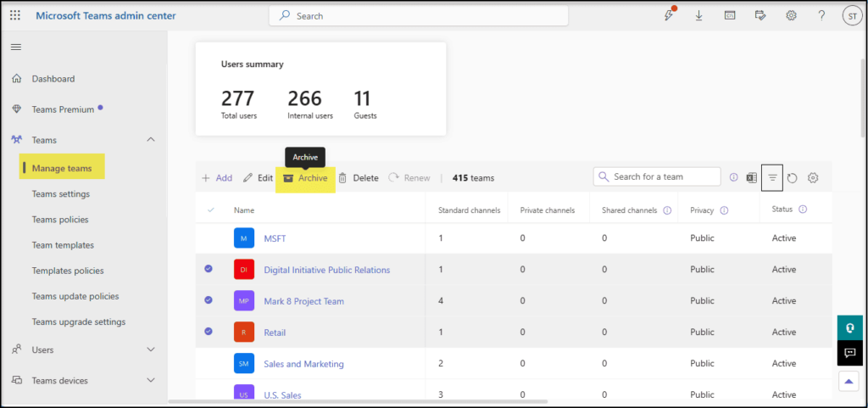Open settings gear in top header
The height and width of the screenshot is (408, 868).
pos(791,15)
